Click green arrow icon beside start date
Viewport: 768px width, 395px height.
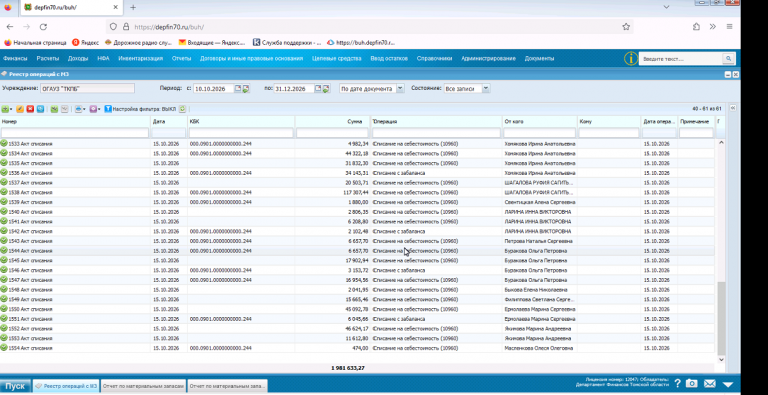click(246, 89)
